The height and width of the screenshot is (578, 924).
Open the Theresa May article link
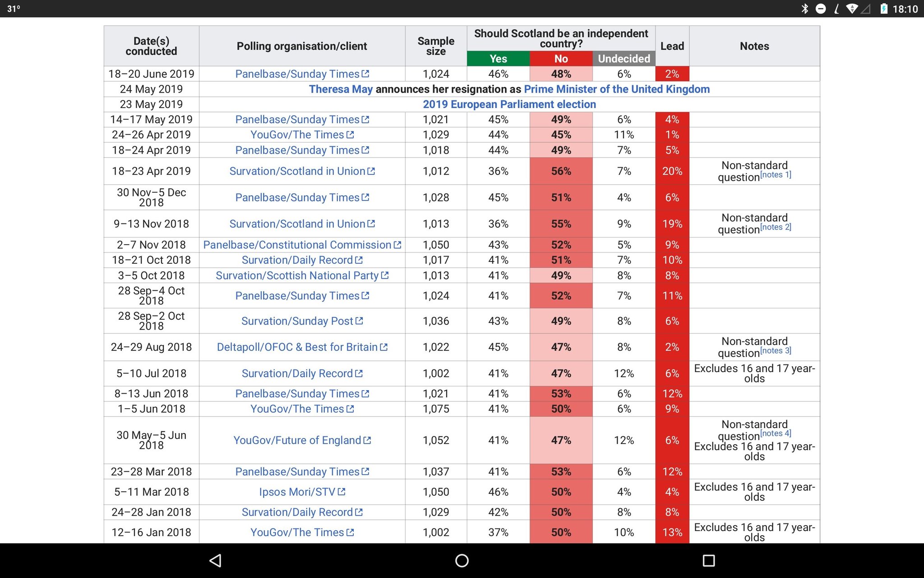(x=341, y=89)
